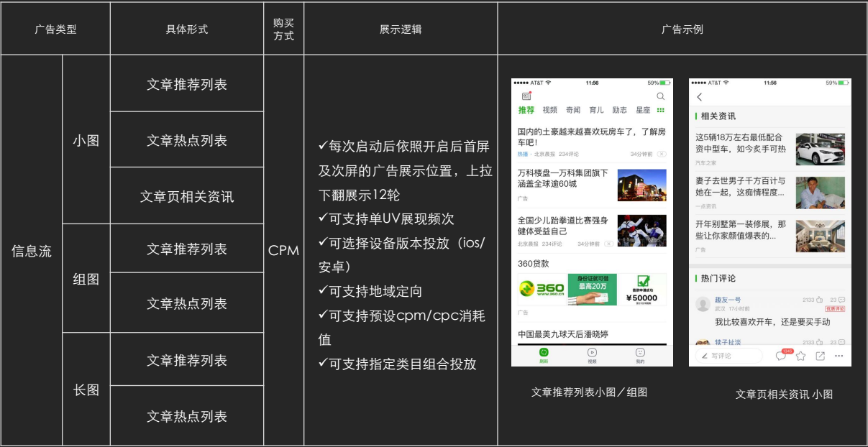The width and height of the screenshot is (868, 447).
Task: Open the x dismiss control on the 房车 article
Action: click(662, 152)
